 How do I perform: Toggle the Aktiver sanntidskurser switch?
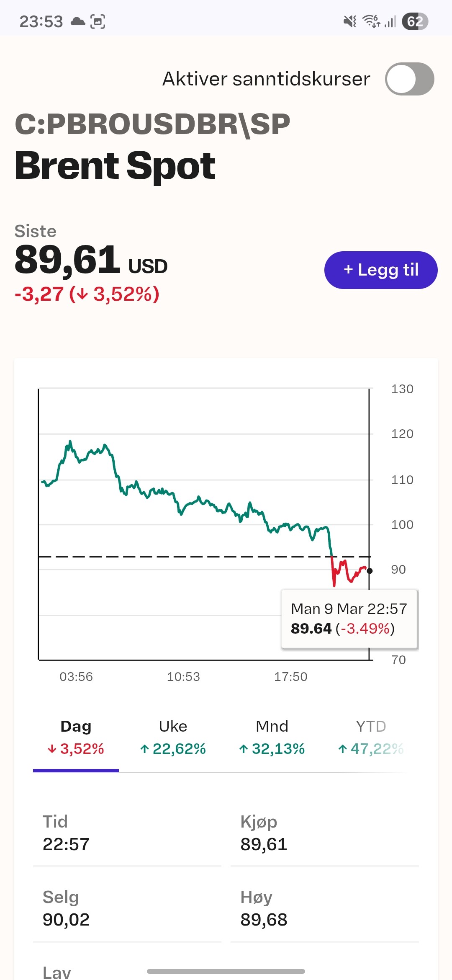(x=409, y=79)
